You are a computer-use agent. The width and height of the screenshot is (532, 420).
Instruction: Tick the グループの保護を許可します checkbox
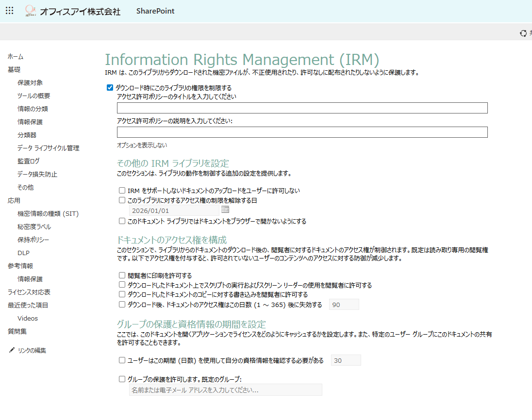click(122, 379)
